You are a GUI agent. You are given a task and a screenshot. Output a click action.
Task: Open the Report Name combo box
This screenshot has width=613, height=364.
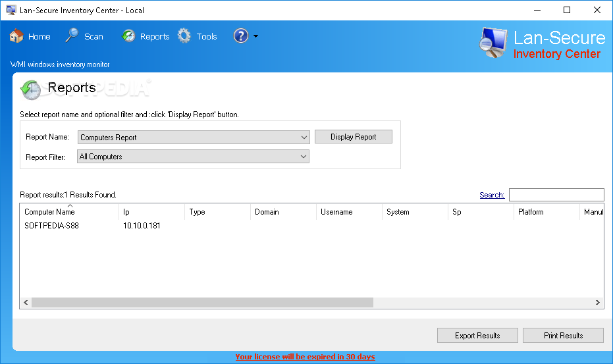(194, 137)
